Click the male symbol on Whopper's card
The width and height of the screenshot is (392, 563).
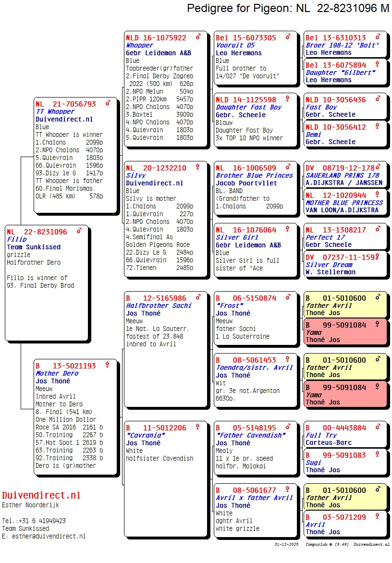coord(198,37)
